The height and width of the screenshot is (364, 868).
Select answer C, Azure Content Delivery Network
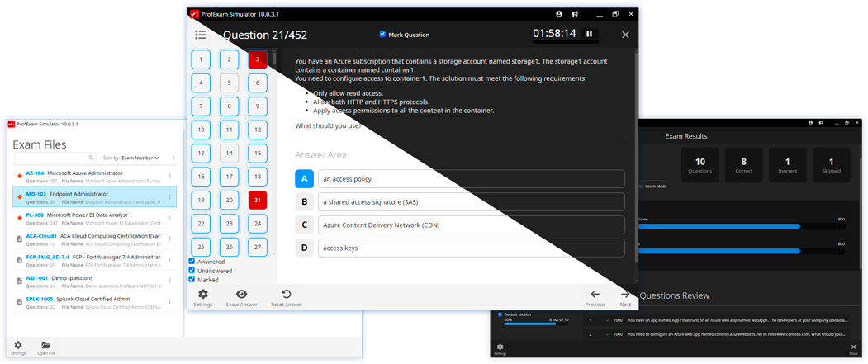point(460,225)
